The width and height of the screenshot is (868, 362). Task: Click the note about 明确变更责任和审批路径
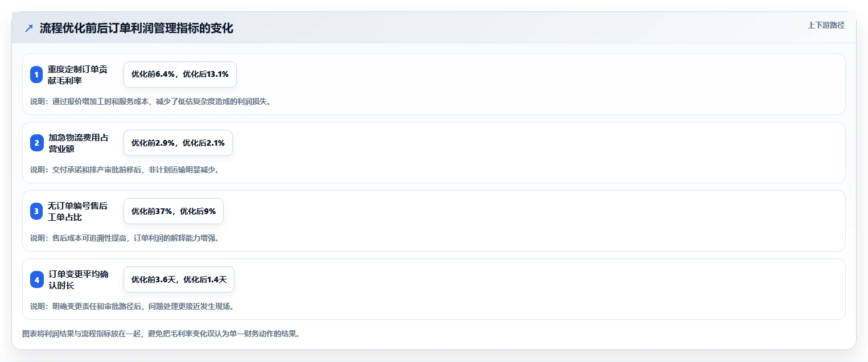[x=132, y=306]
